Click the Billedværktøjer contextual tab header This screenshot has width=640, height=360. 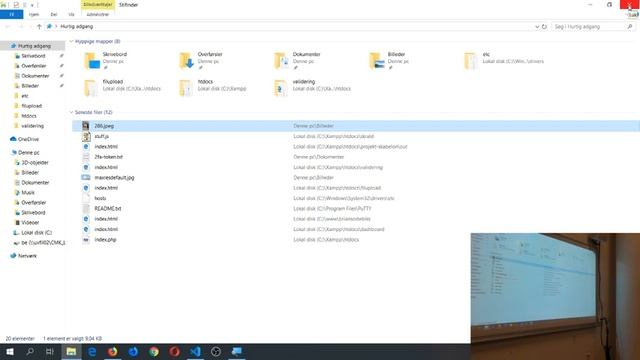98,4
